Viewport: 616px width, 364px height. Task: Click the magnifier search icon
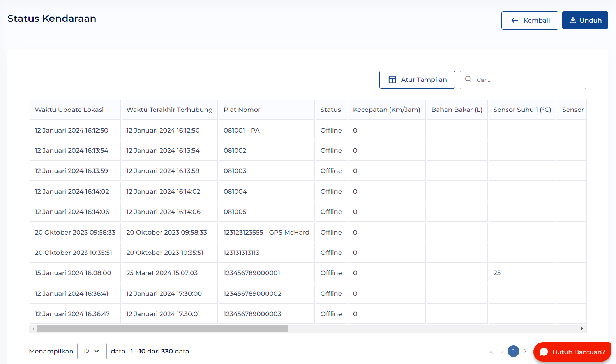(468, 79)
